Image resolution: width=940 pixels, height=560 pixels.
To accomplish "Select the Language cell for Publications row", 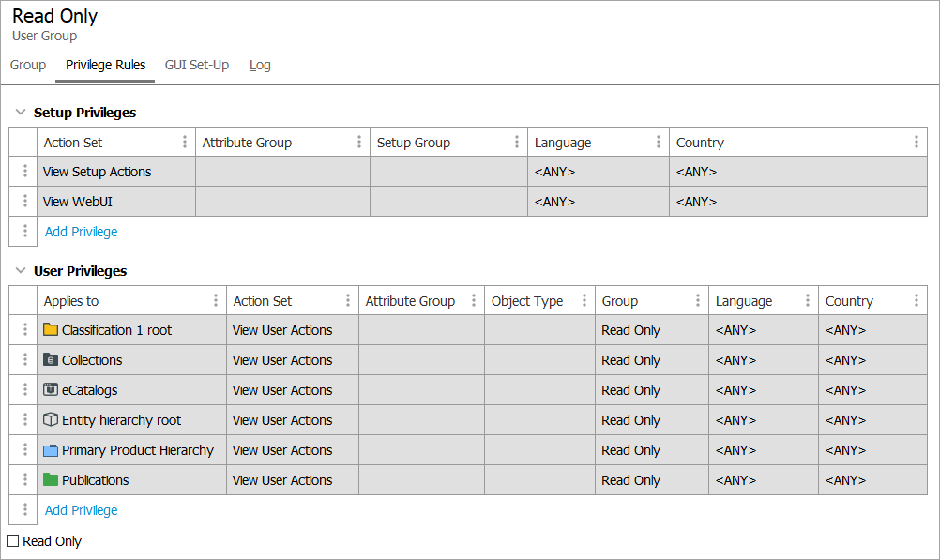I will [763, 480].
